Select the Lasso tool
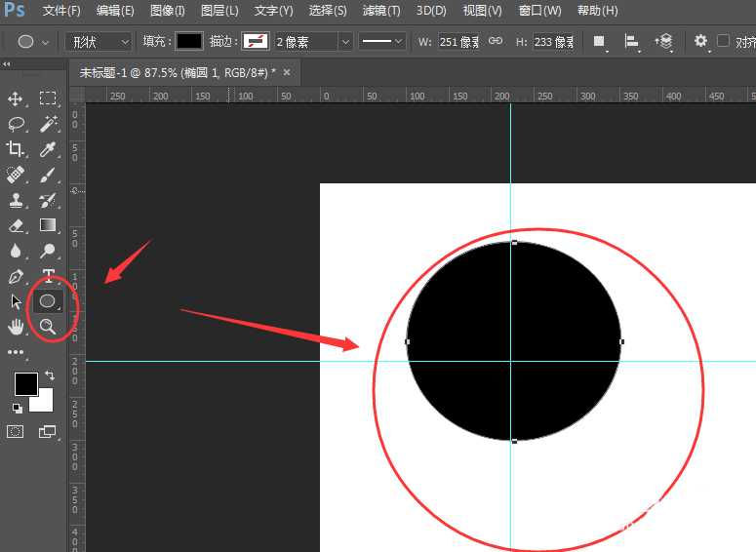 (16, 124)
